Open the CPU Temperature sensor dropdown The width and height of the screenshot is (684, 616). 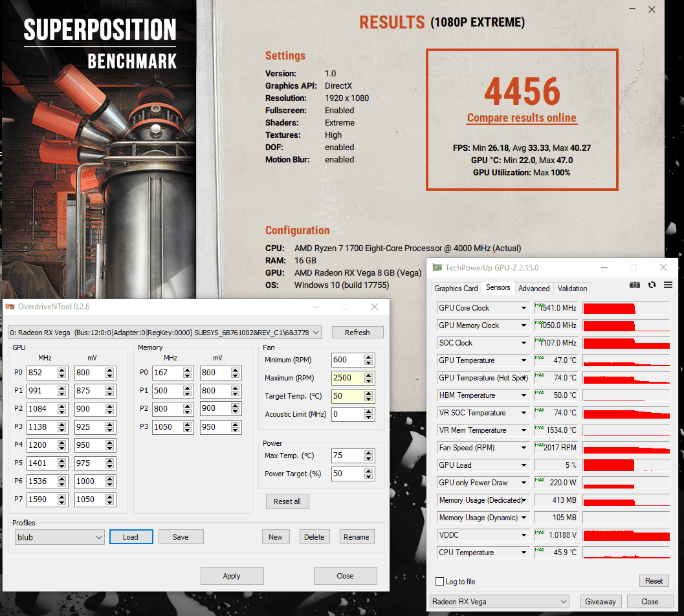524,553
